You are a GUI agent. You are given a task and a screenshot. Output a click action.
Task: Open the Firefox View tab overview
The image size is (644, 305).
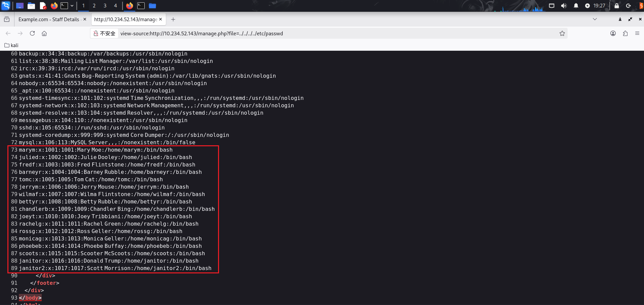pos(7,20)
